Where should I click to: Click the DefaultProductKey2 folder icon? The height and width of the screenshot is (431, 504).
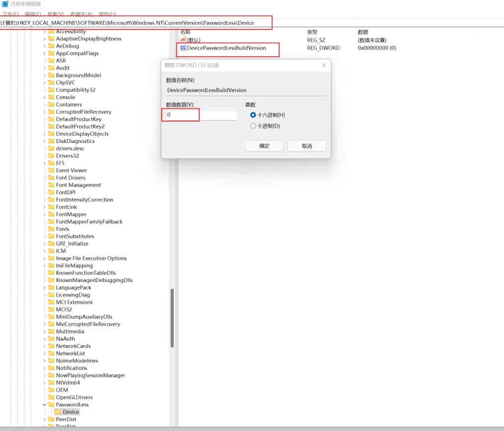[x=51, y=126]
